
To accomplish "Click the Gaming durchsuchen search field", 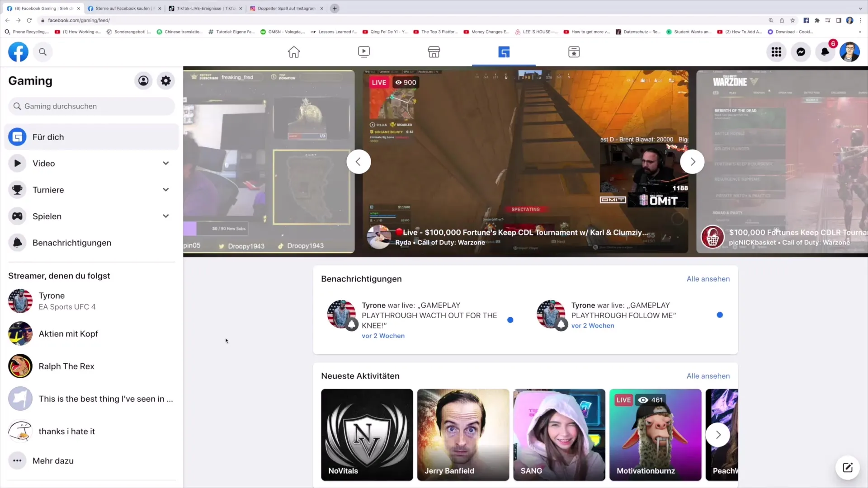I will point(91,106).
